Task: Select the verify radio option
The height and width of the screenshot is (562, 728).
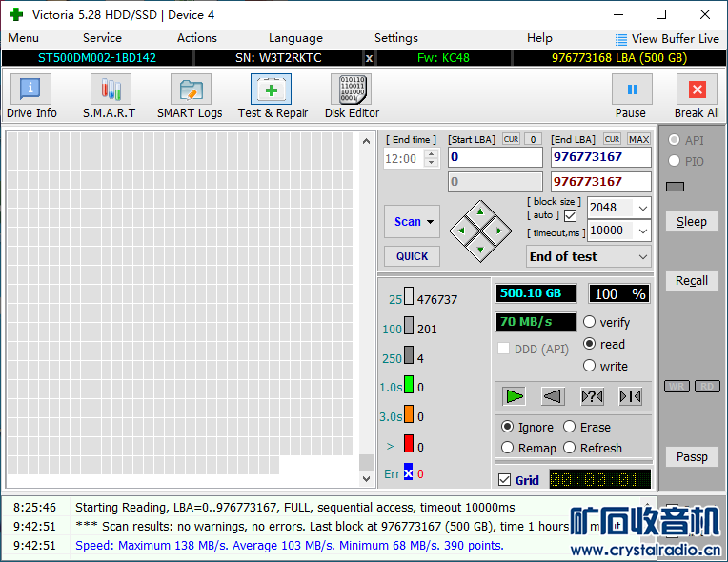Action: 590,323
